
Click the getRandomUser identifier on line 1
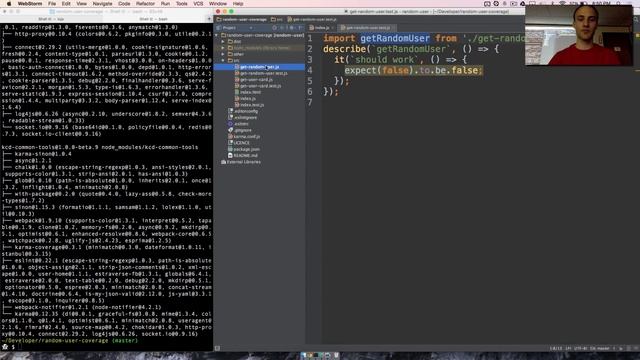[x=395, y=38]
